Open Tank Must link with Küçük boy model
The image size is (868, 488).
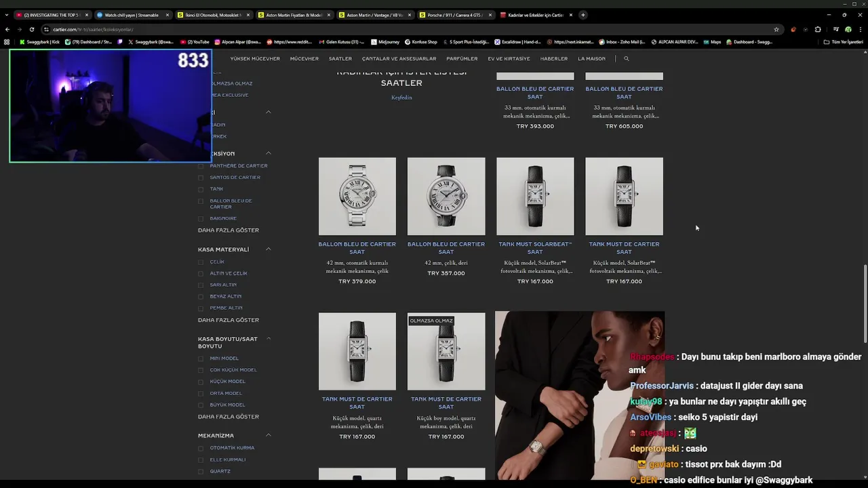pos(446,403)
